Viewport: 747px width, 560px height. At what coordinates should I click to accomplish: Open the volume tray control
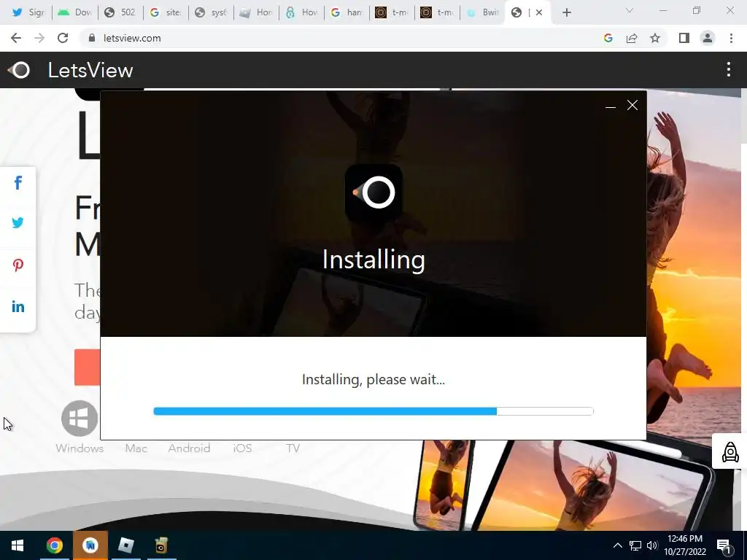pos(652,545)
